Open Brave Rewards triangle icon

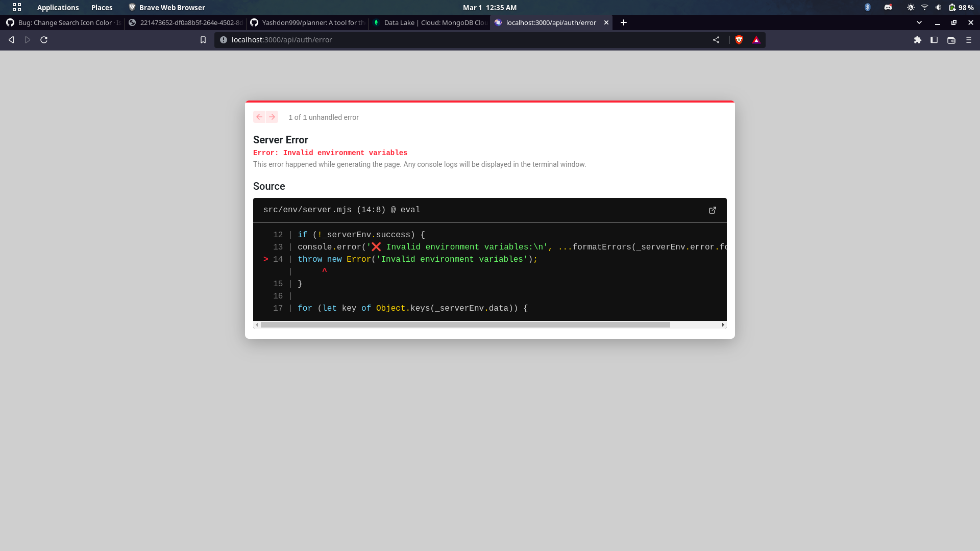pos(756,40)
